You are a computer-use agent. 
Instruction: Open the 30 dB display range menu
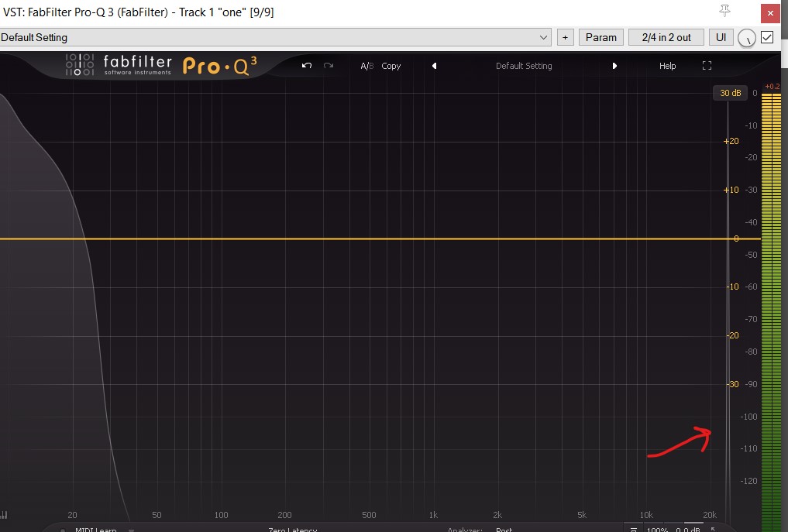tap(730, 93)
